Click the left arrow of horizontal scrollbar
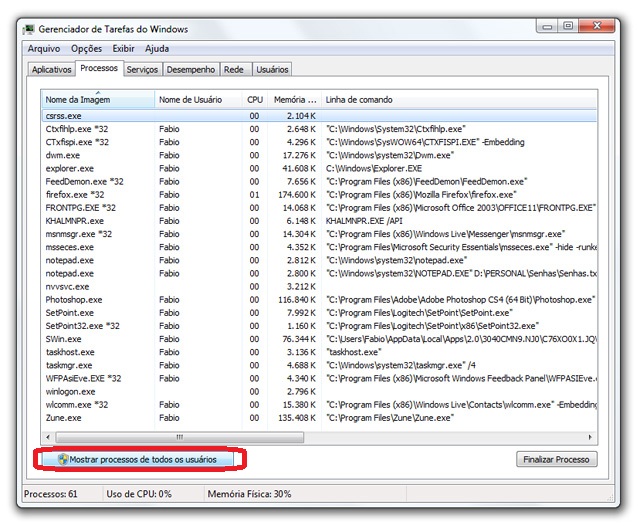This screenshot has width=640, height=532. 48,437
